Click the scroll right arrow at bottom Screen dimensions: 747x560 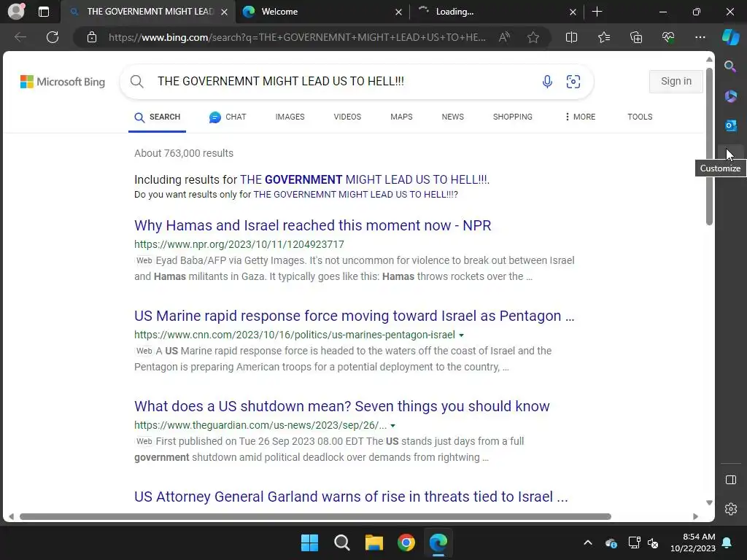[695, 517]
